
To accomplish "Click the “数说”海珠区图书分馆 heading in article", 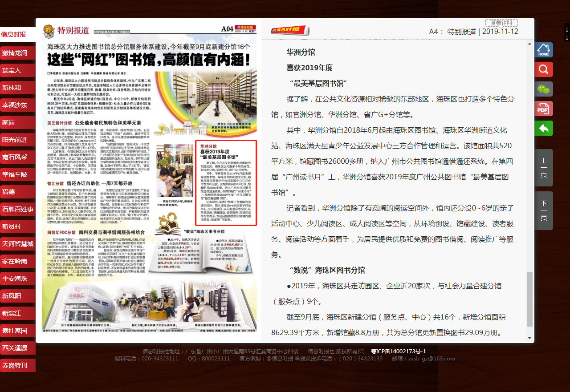I will [x=327, y=270].
